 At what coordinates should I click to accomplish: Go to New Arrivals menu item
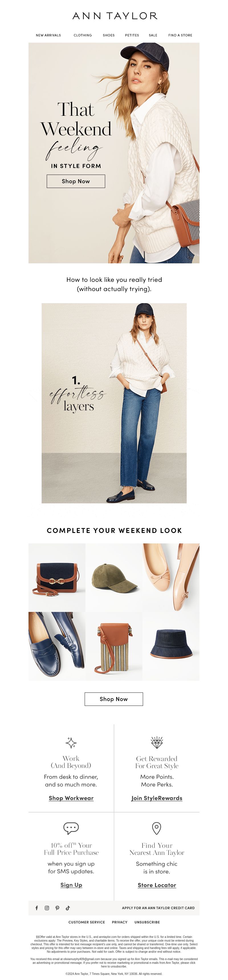pyautogui.click(x=48, y=35)
